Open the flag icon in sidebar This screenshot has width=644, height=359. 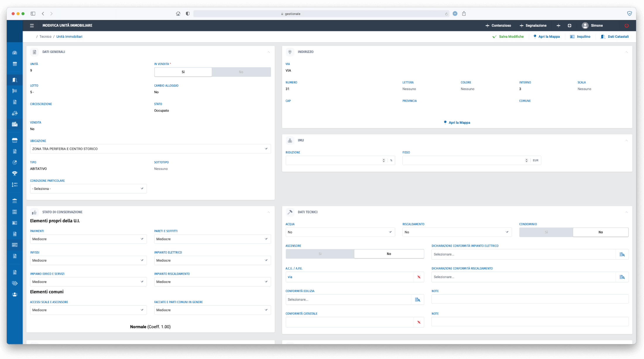15,91
